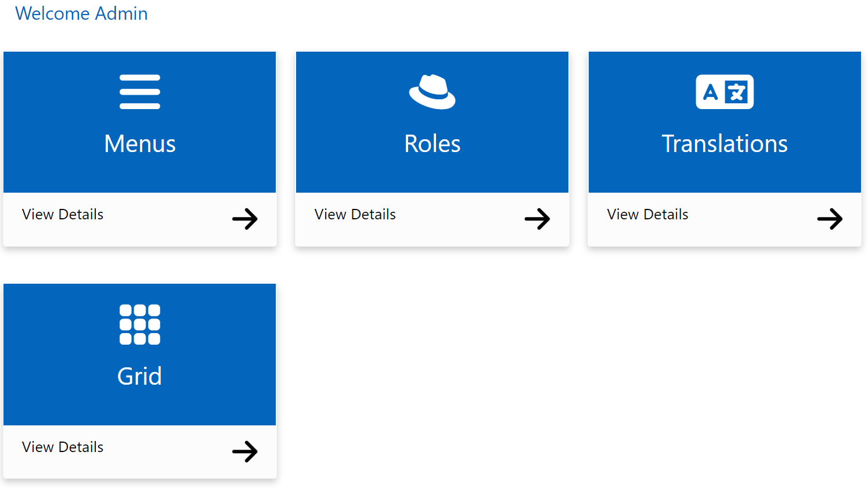Hit the right arrow under Translations
The width and height of the screenshot is (868, 488).
coord(829,219)
